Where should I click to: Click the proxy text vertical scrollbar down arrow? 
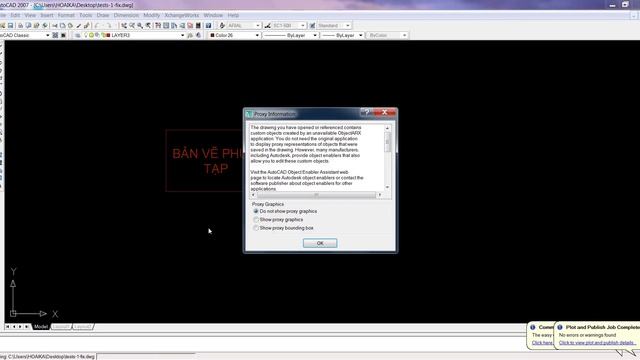coord(387,187)
